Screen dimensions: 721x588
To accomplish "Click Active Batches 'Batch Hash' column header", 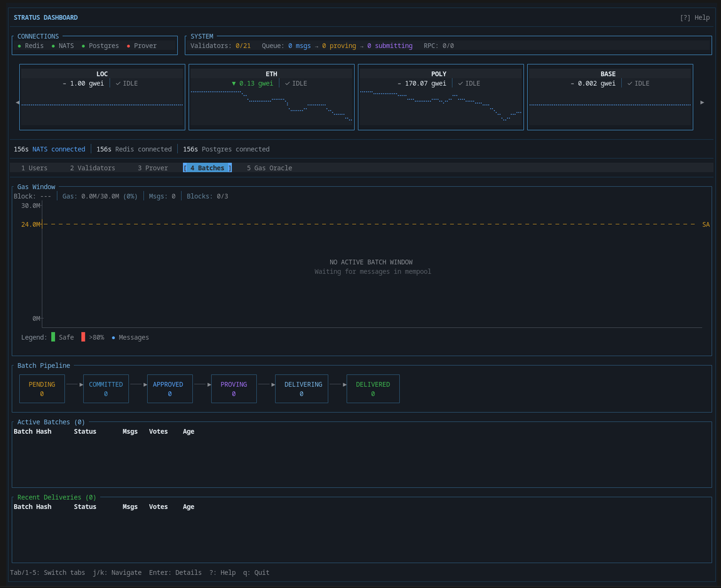I will (x=32, y=431).
